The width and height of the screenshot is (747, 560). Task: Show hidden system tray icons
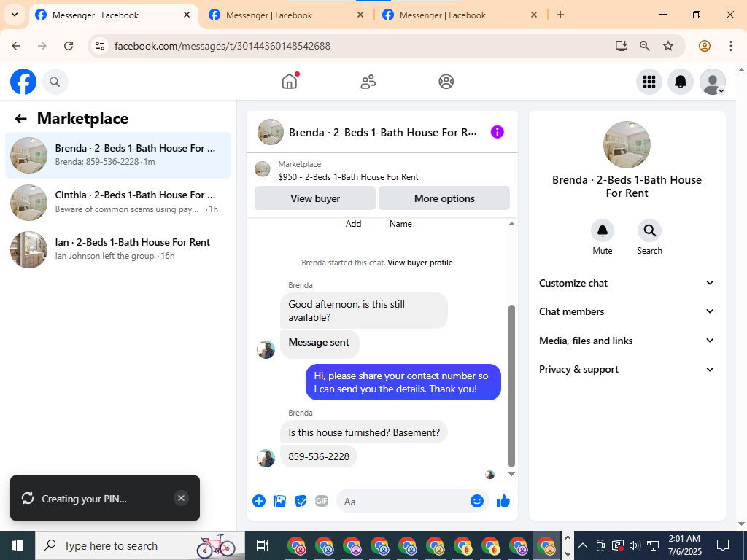tap(583, 545)
